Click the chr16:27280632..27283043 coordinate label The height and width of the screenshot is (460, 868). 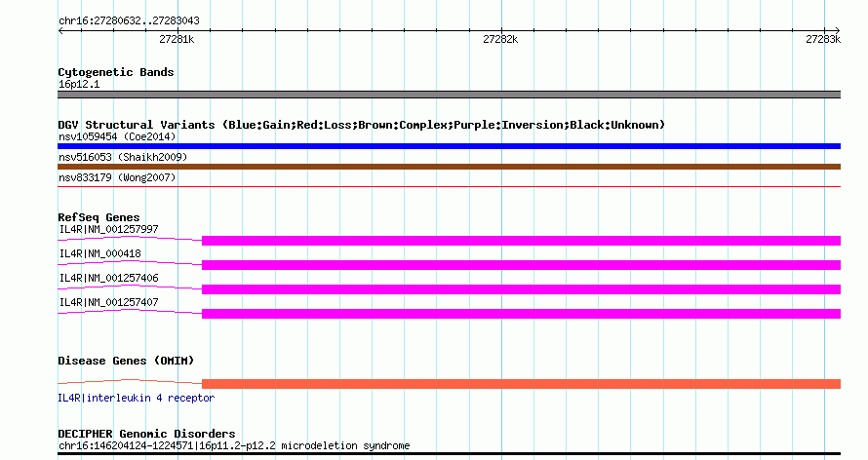click(129, 21)
